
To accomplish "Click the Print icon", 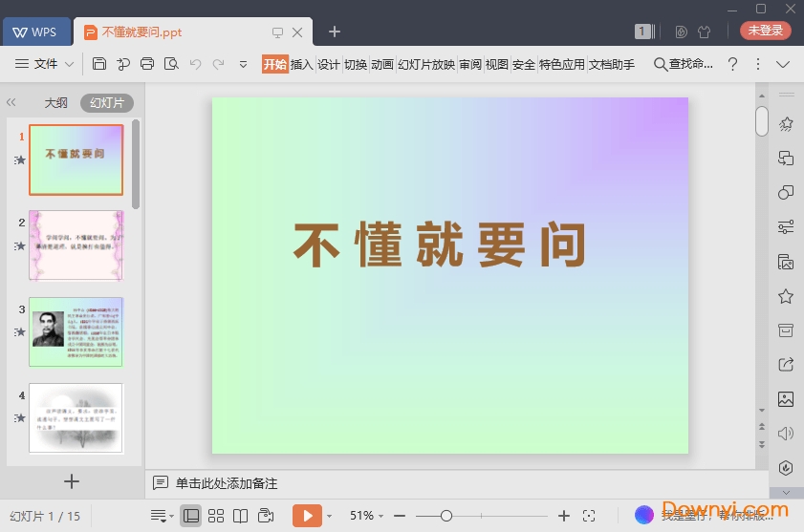I will coord(147,64).
